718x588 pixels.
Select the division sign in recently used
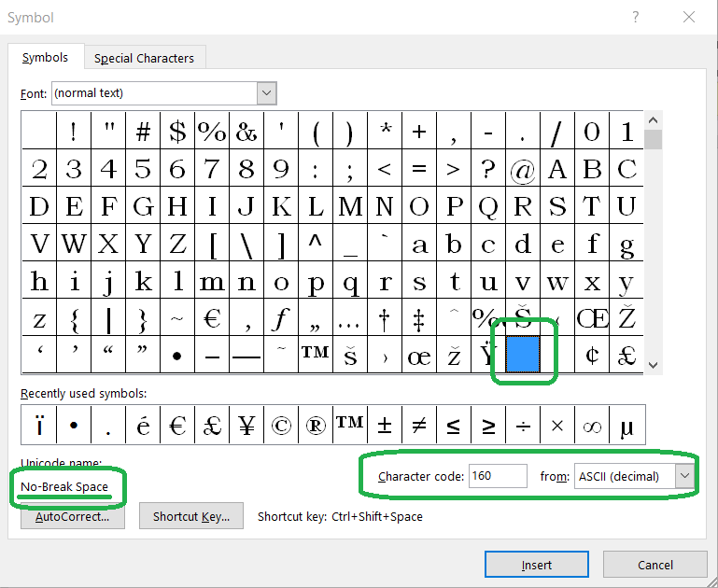[x=523, y=426]
